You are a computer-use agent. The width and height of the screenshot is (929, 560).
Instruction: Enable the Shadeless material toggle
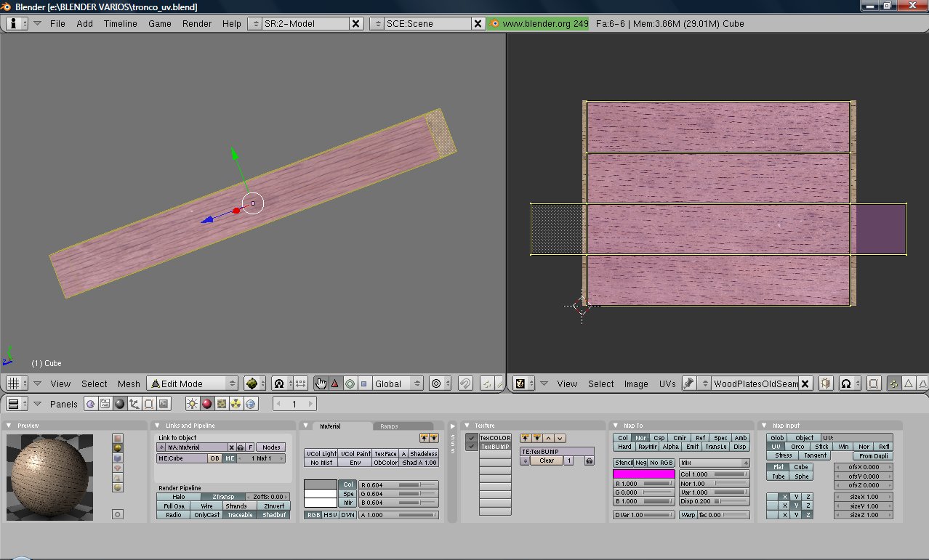423,453
